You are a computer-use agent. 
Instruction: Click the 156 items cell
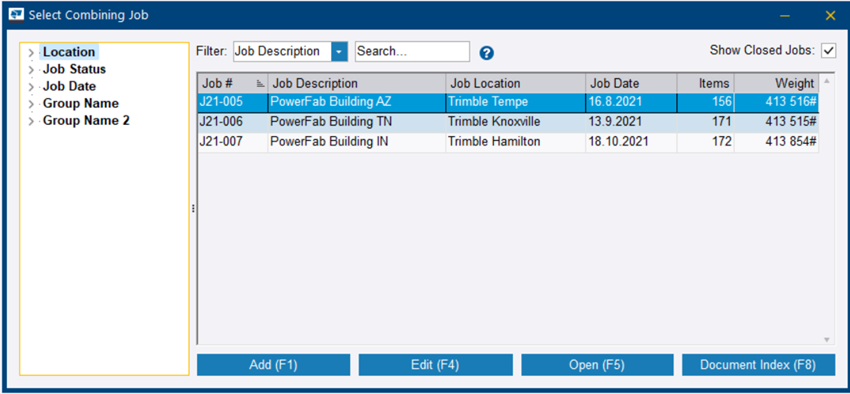click(x=705, y=102)
